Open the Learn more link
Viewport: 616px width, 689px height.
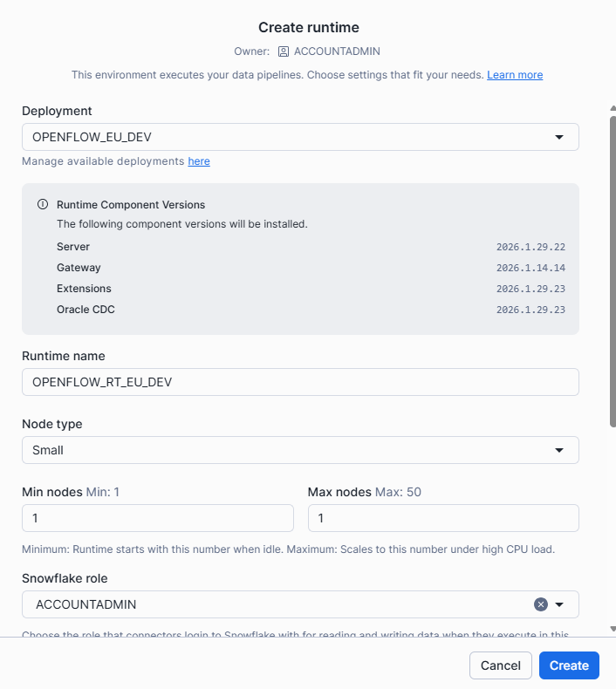(x=515, y=75)
